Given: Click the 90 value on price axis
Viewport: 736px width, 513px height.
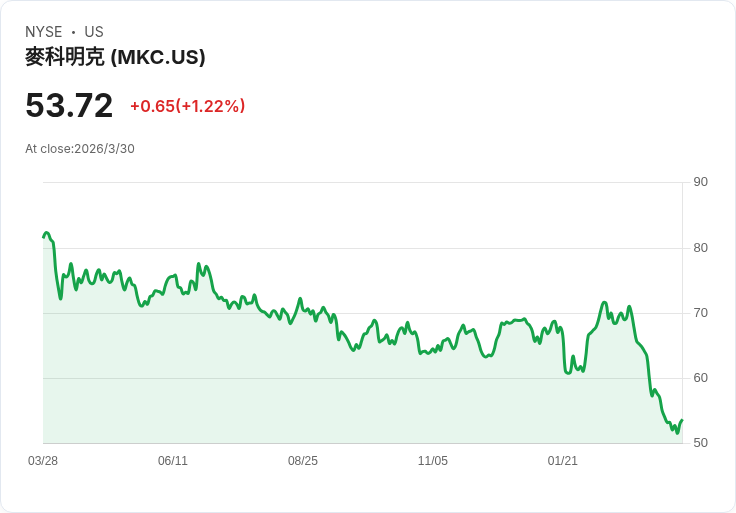Looking at the screenshot, I should pos(701,182).
